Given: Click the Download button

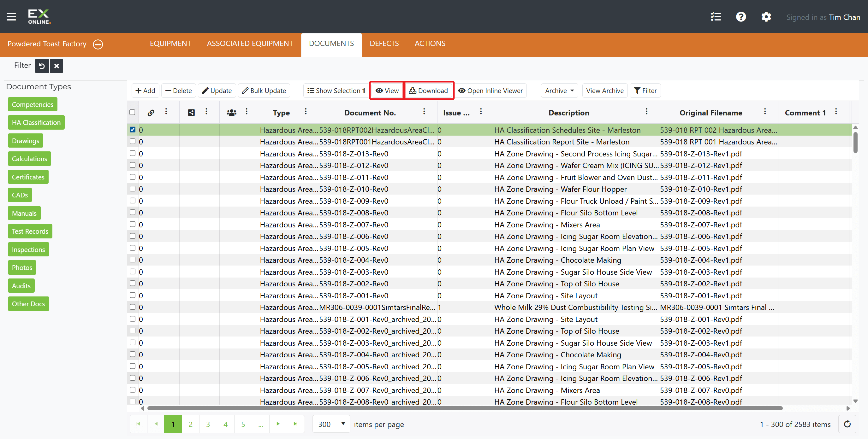Looking at the screenshot, I should [428, 91].
